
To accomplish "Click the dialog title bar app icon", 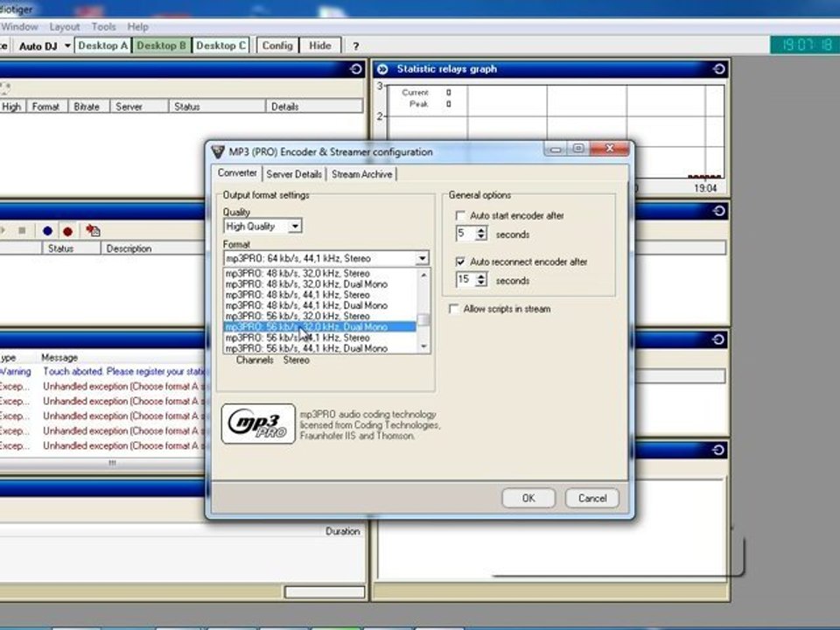I will tap(218, 151).
